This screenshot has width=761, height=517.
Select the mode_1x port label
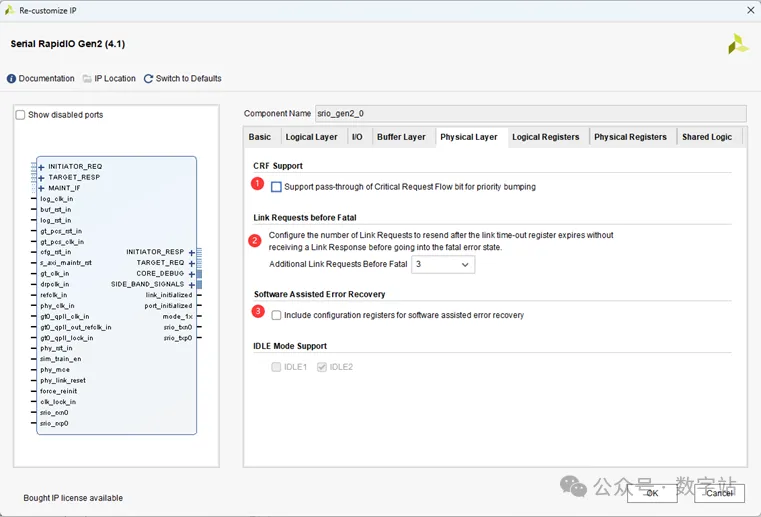click(x=178, y=317)
